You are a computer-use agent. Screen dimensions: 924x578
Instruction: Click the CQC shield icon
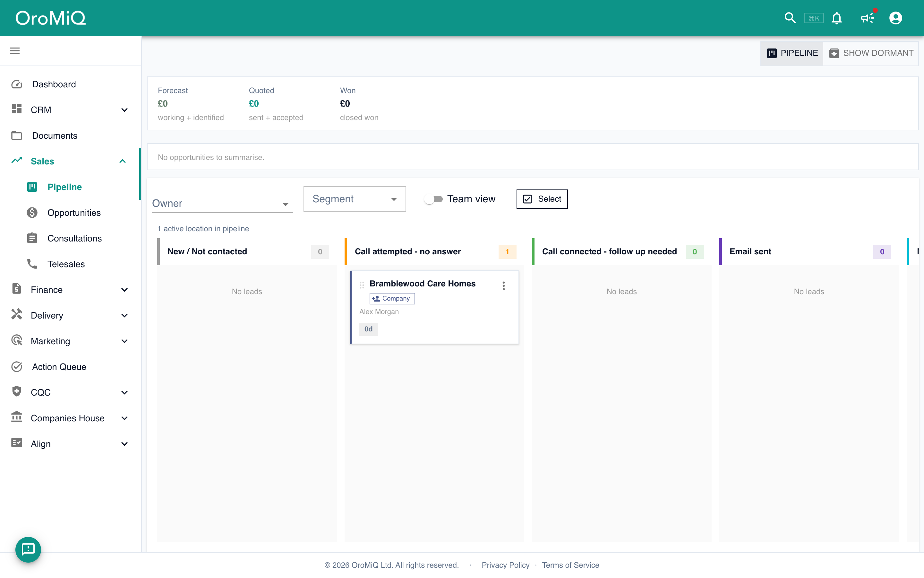(17, 391)
